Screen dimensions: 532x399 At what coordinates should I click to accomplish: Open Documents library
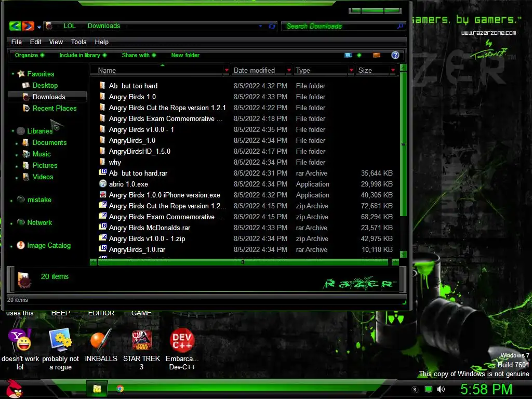pyautogui.click(x=49, y=142)
